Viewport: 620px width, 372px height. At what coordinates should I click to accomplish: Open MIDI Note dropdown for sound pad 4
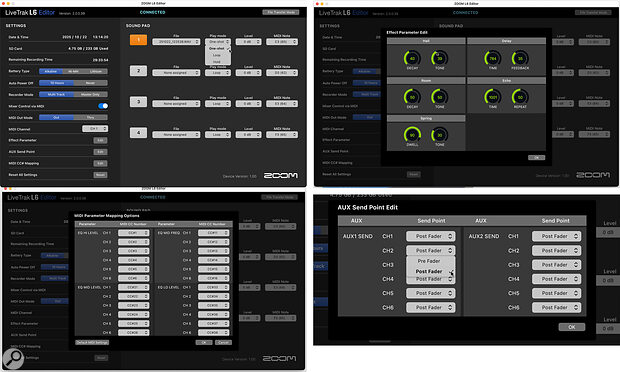(x=282, y=134)
